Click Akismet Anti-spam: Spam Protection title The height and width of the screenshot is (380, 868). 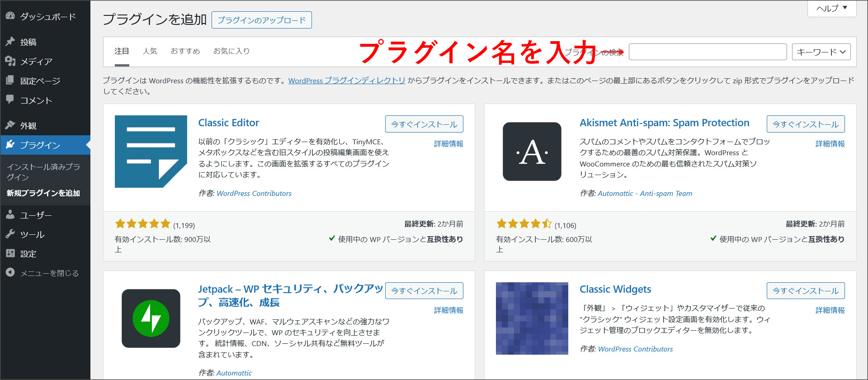[x=665, y=123]
